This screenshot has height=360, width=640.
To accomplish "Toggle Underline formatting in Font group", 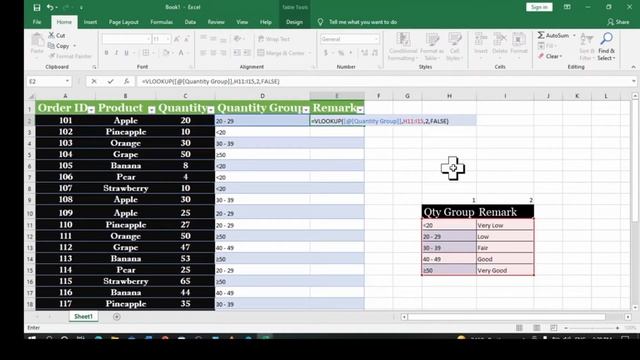I will (127, 53).
